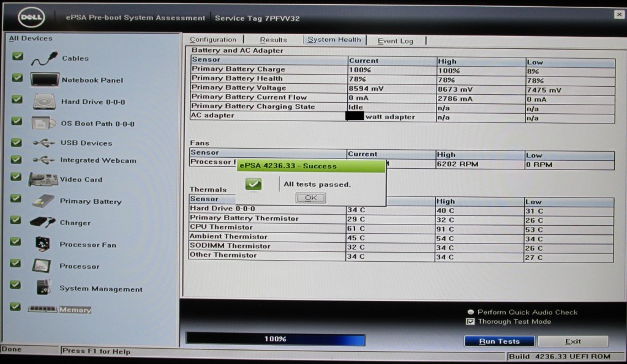The image size is (627, 364).
Task: Click the Primary Battery Health row label
Action: tap(237, 78)
